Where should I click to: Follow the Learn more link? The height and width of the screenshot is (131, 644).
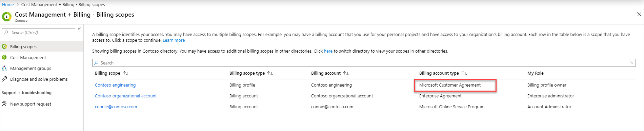click(x=174, y=40)
